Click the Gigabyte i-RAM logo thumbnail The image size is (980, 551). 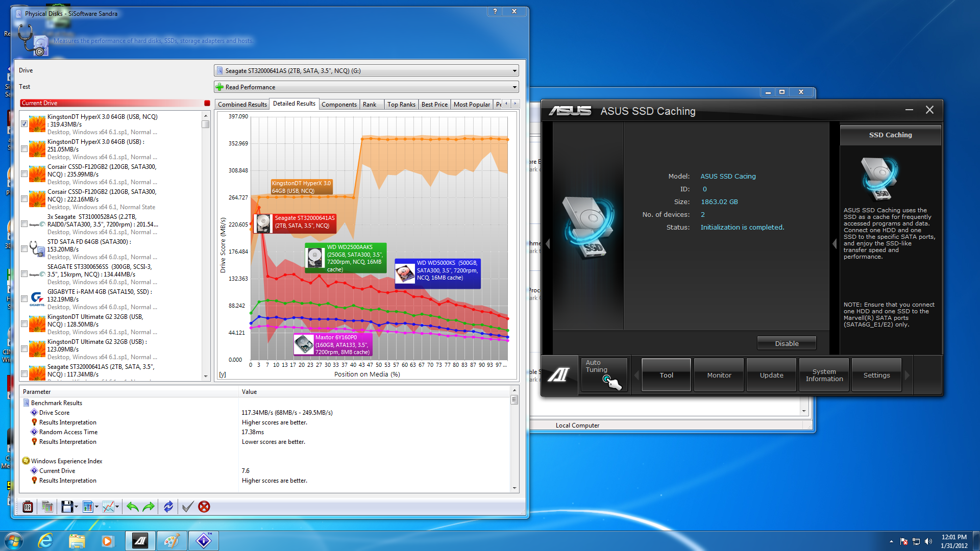[37, 299]
